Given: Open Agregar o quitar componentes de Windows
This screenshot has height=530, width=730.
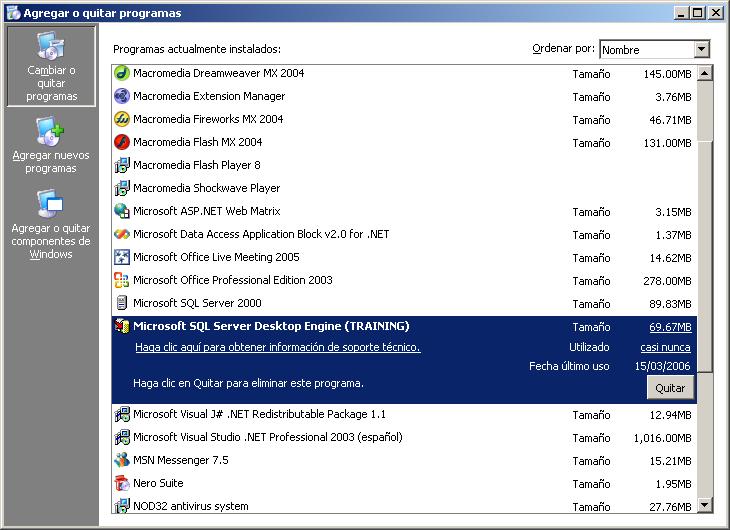Looking at the screenshot, I should click(x=51, y=224).
